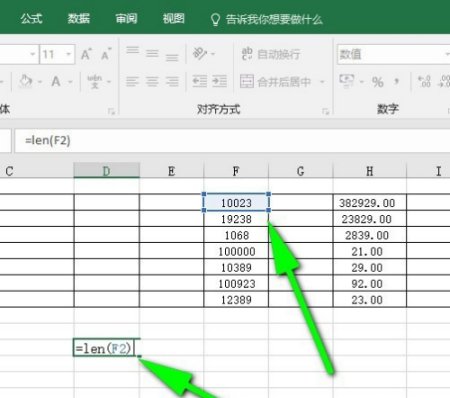Click cell containing 382929.00
The height and width of the screenshot is (398, 450).
[x=370, y=202]
